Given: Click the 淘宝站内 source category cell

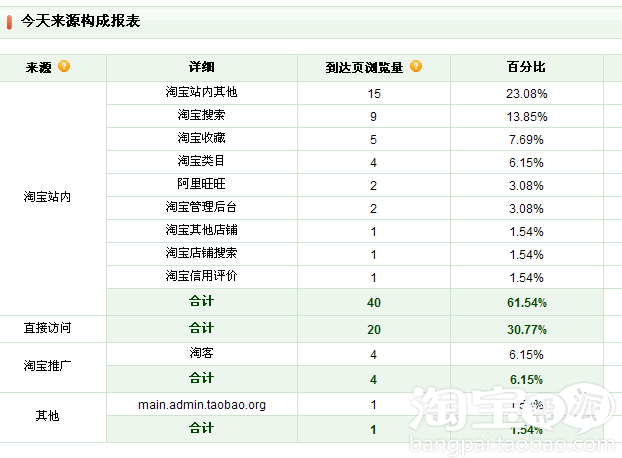Looking at the screenshot, I should click(47, 197).
